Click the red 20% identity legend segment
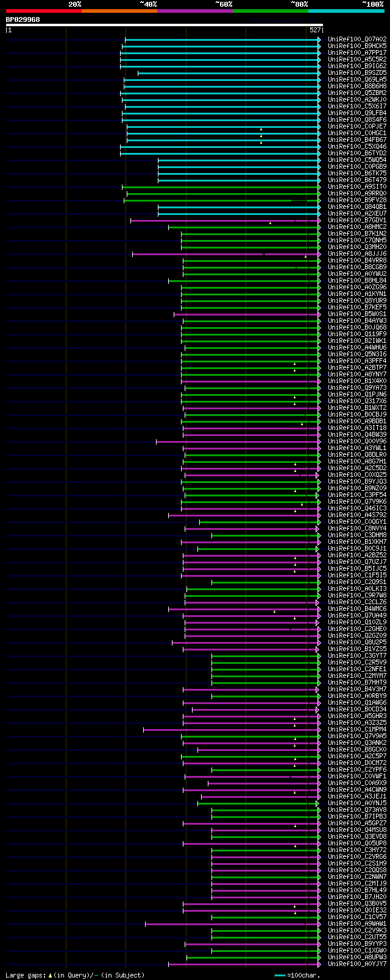Screen dimensions: 390x980 [44, 11]
